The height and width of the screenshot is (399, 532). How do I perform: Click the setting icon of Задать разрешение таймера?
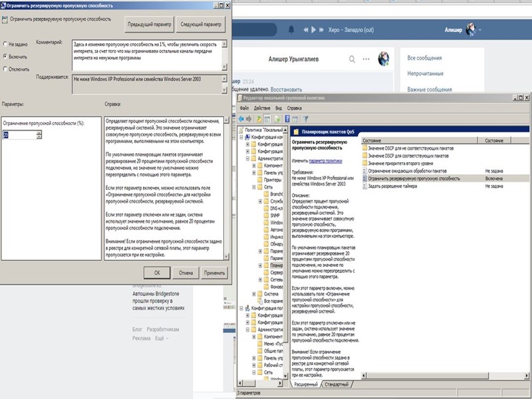364,186
